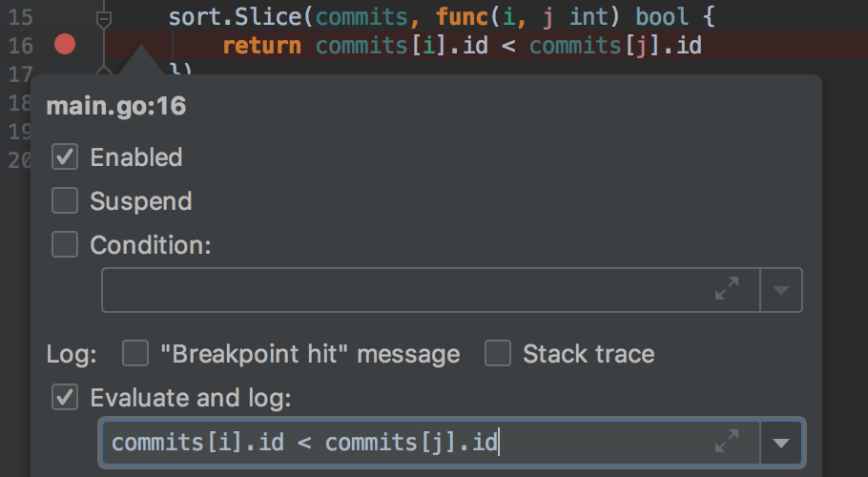Tick the Condition checkbox
Screen dimensions: 868x477
click(x=65, y=244)
